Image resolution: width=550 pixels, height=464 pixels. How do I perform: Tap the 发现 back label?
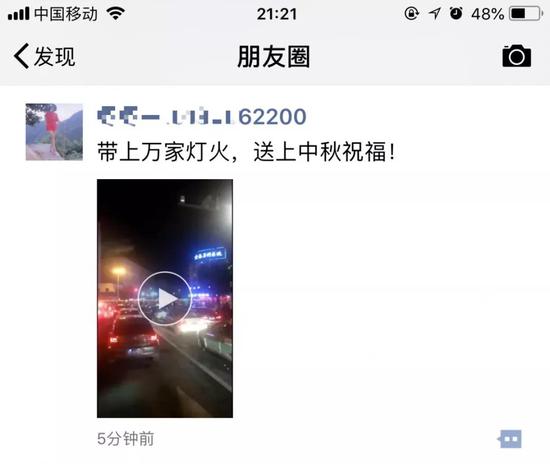54,56
